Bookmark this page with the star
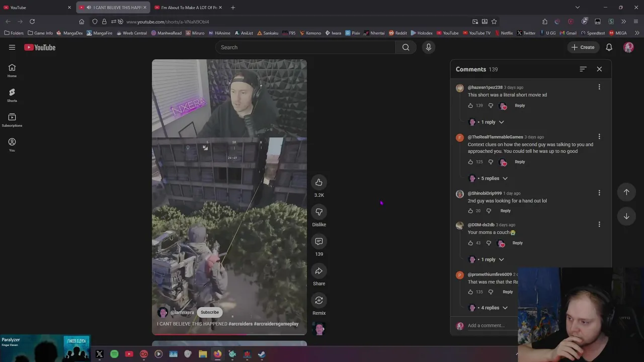Image resolution: width=644 pixels, height=362 pixels. click(494, 22)
